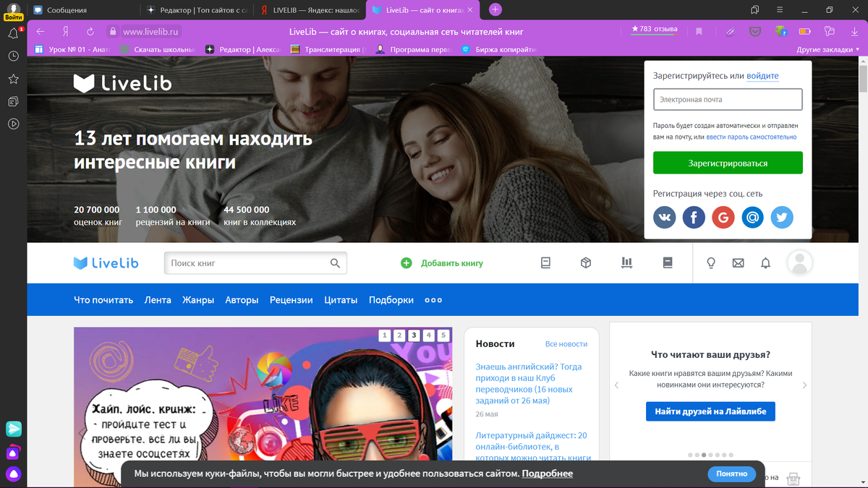Open 'Авторы' menu item
The width and height of the screenshot is (868, 488).
(x=242, y=300)
